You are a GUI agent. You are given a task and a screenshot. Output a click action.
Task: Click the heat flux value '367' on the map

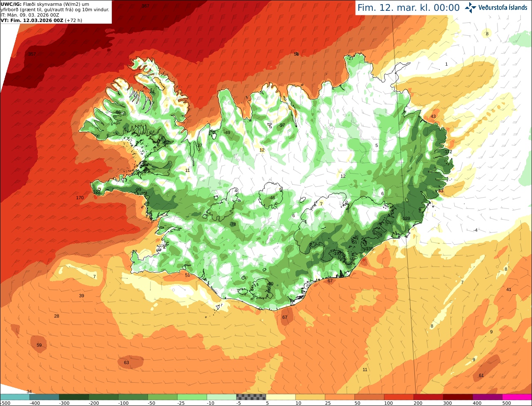coord(145,6)
